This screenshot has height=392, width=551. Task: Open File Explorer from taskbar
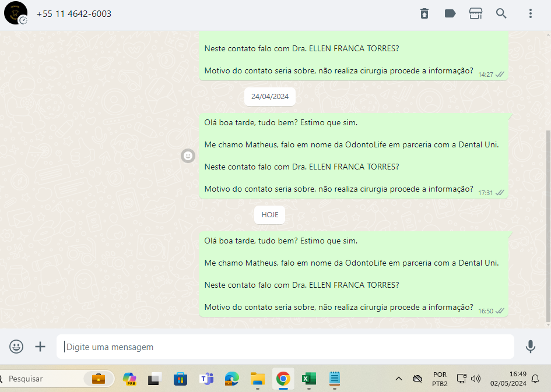coord(258,379)
